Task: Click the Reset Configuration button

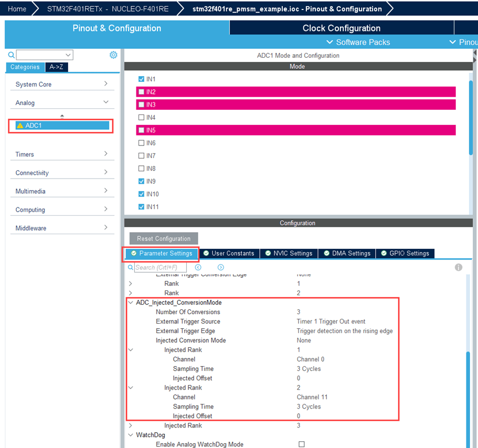Action: point(163,238)
